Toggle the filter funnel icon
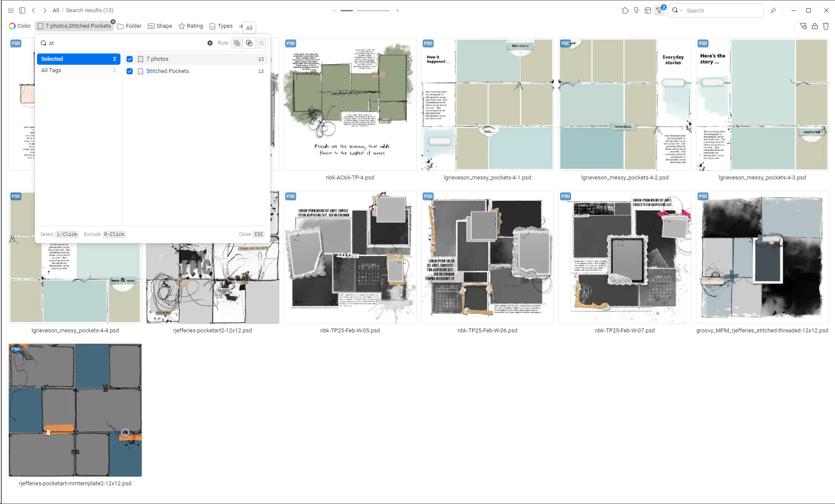Image resolution: width=835 pixels, height=504 pixels. (659, 10)
